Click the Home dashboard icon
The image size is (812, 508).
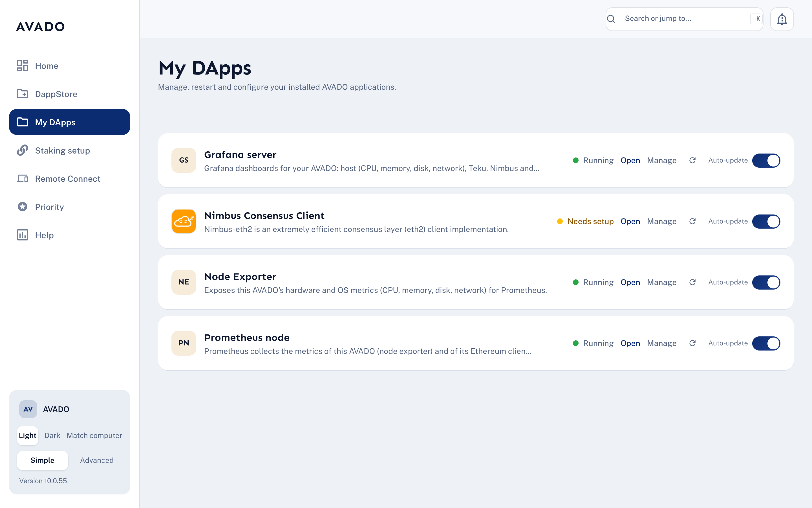tap(23, 65)
